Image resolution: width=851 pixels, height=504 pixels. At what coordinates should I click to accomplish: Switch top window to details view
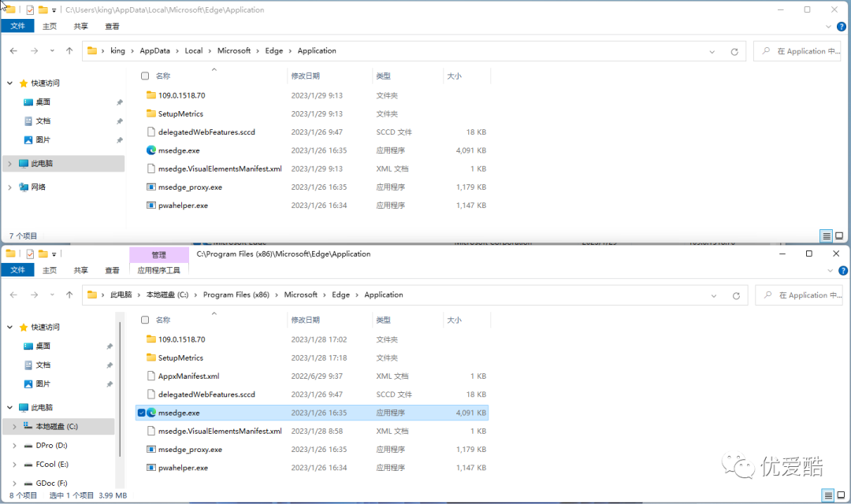click(826, 236)
